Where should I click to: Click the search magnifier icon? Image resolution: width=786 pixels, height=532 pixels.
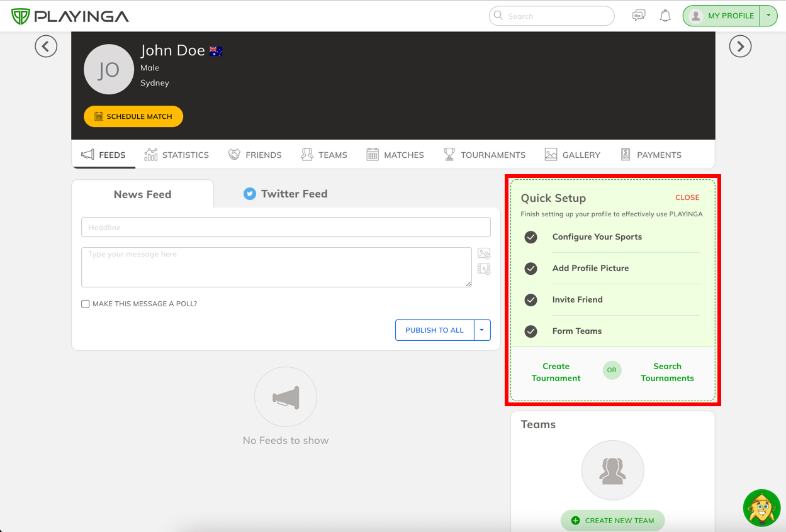498,16
